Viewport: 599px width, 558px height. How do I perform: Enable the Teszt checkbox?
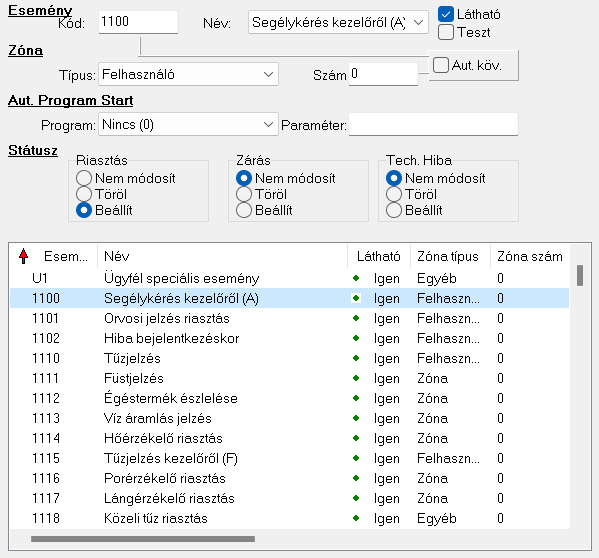446,32
